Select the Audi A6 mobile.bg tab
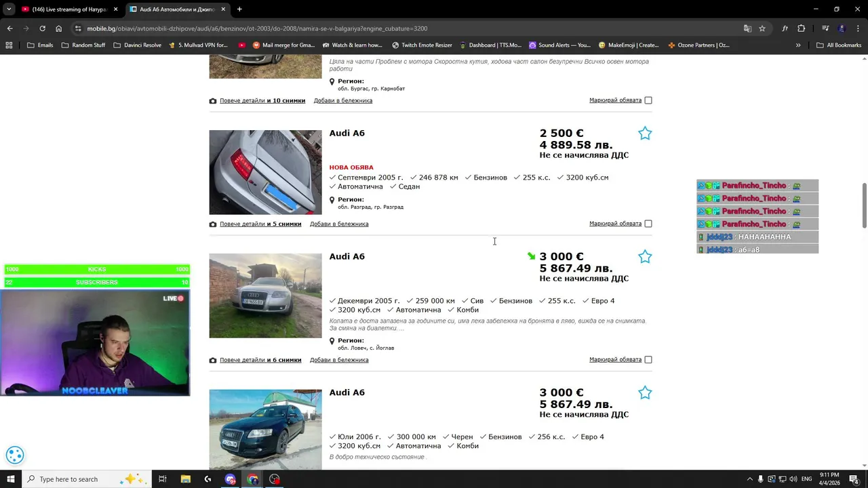This screenshot has width=868, height=488. tap(178, 9)
